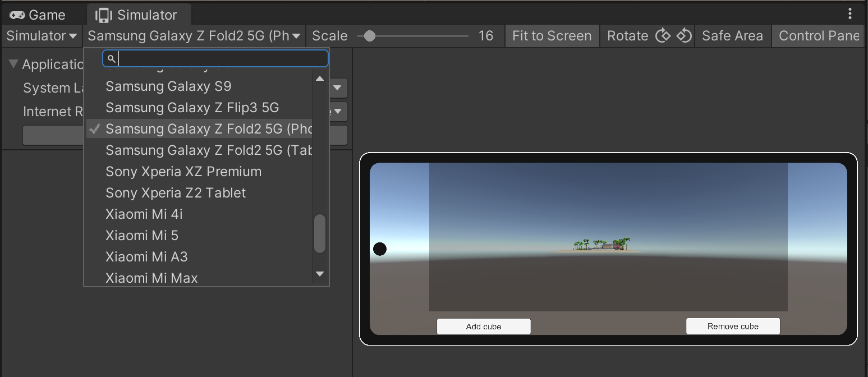
Task: Toggle the Control Panel button
Action: pos(818,36)
